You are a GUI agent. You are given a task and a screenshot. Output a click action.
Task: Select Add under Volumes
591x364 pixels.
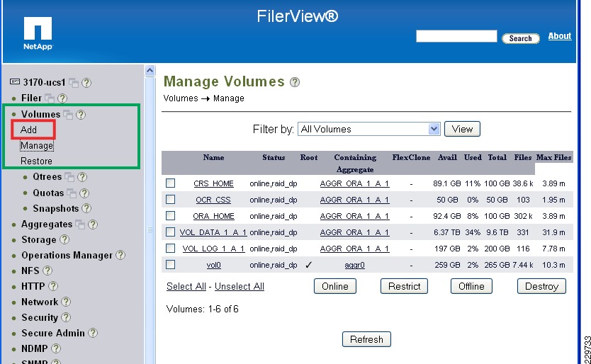[28, 130]
